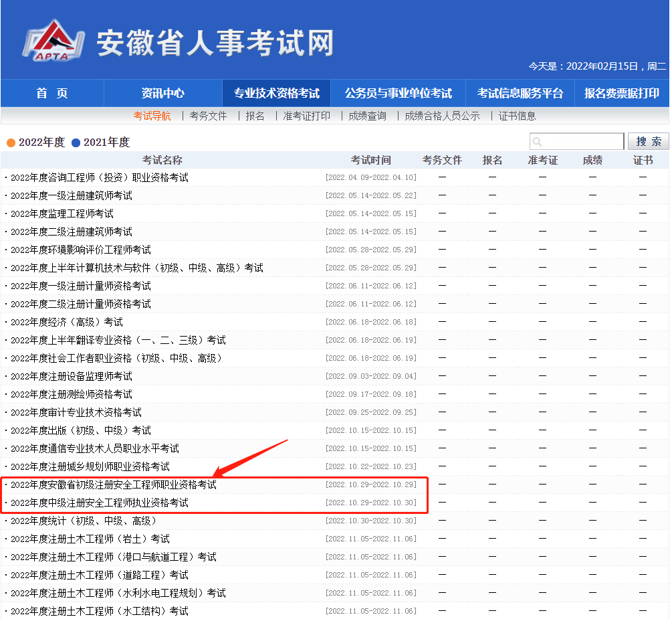Open 报名费票据打印 navigation item
The width and height of the screenshot is (672, 619).
point(621,93)
